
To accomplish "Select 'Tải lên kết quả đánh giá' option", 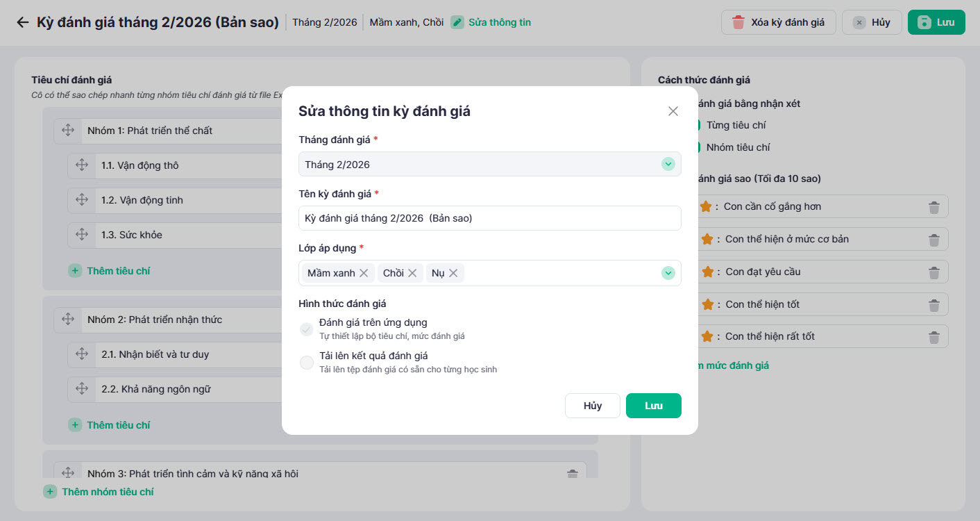I will [x=307, y=362].
